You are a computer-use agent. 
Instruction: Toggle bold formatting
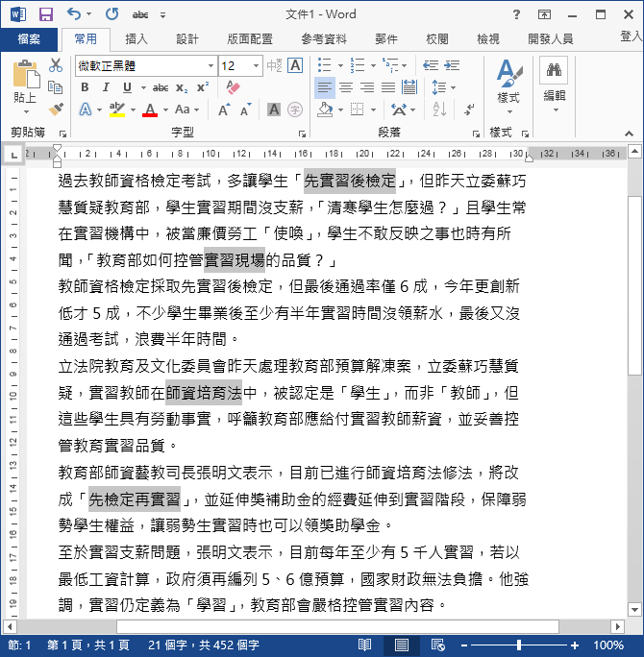pyautogui.click(x=85, y=87)
